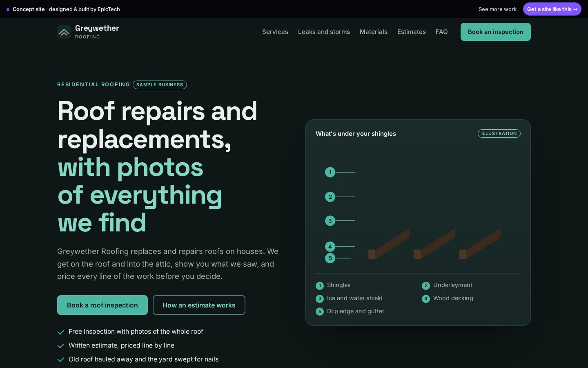Follow the See more work link
This screenshot has height=368, width=588.
tap(497, 9)
